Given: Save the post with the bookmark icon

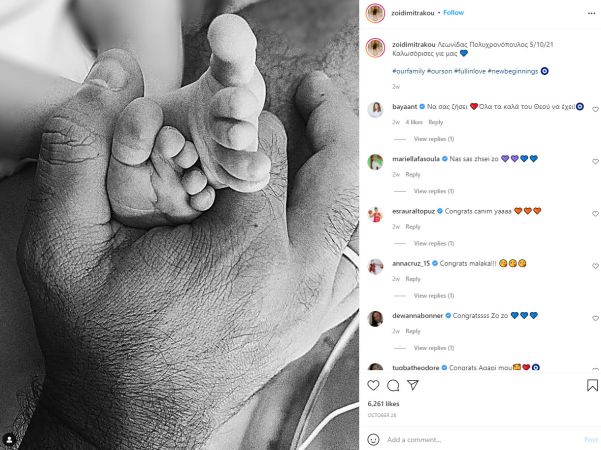Looking at the screenshot, I should point(592,385).
